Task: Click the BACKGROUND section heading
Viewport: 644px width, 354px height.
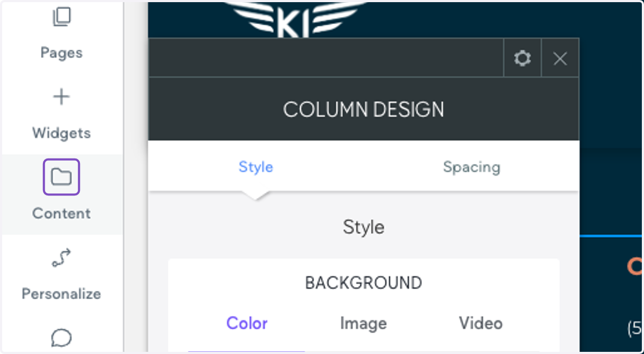Action: [364, 283]
